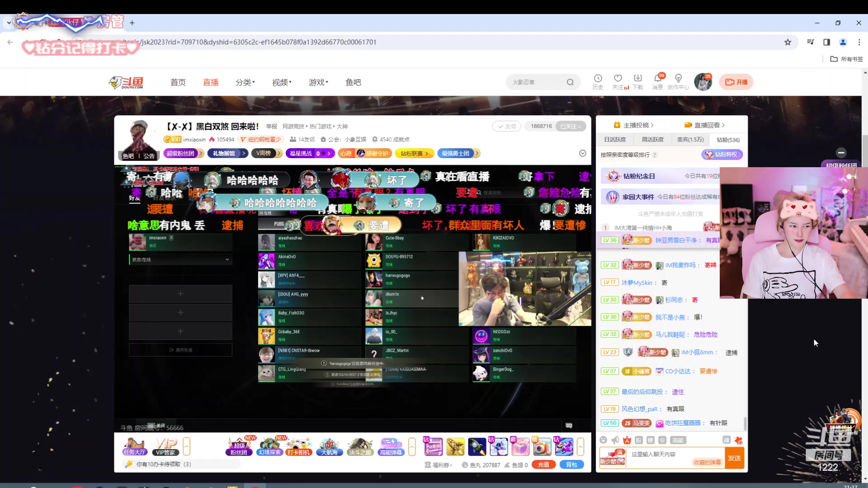Expand the gift list arrow at right
Screen dimensions: 868x488
pyautogui.click(x=580, y=446)
